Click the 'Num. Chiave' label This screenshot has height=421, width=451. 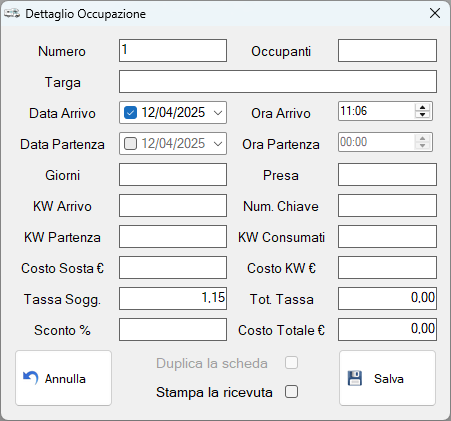(281, 206)
